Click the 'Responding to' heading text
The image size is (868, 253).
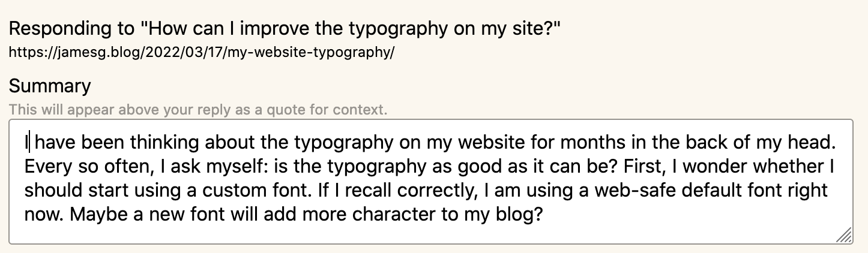click(285, 28)
